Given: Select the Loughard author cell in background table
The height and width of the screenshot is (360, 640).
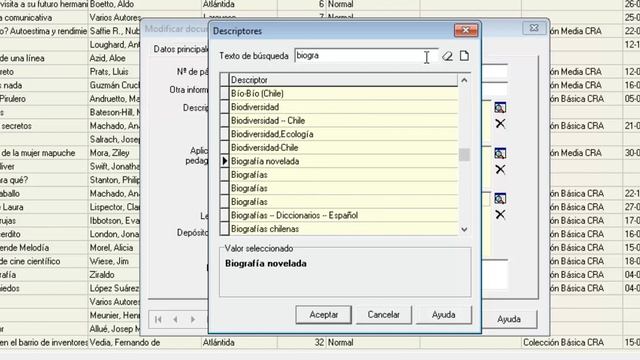Looking at the screenshot, I should click(x=114, y=44).
